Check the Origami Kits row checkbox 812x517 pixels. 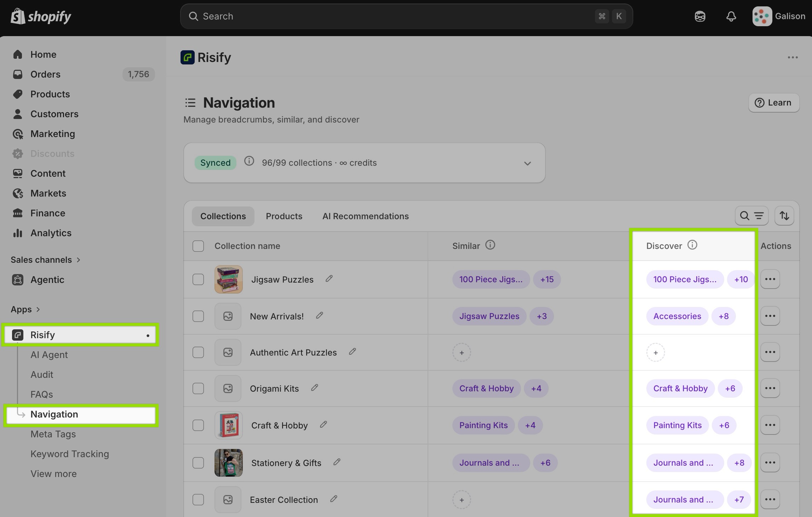point(198,388)
